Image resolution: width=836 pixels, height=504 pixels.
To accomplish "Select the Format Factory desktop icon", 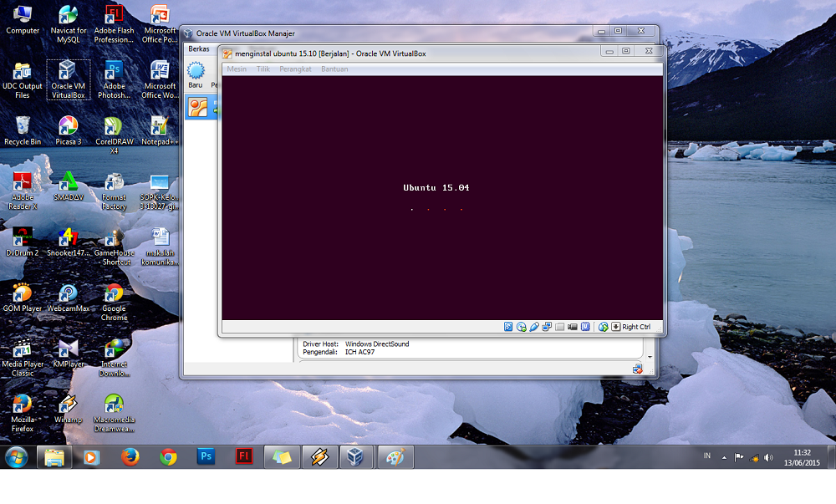I will click(114, 191).
